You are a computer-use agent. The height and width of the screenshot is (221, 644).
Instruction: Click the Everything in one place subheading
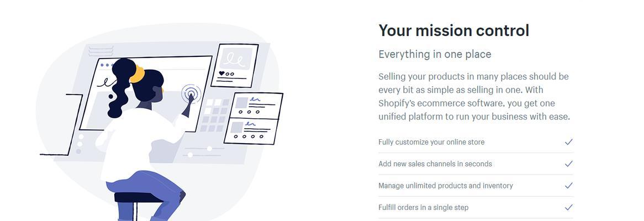[x=435, y=54]
